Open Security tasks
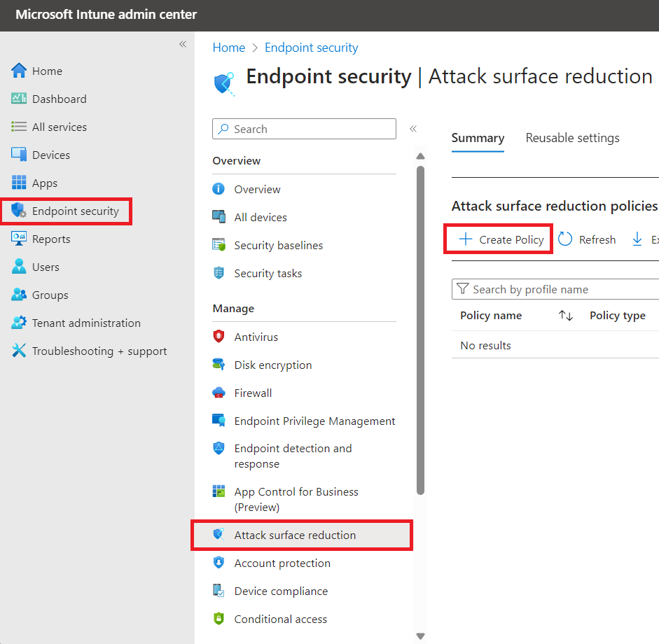Screen dimensions: 659x644 (x=268, y=273)
